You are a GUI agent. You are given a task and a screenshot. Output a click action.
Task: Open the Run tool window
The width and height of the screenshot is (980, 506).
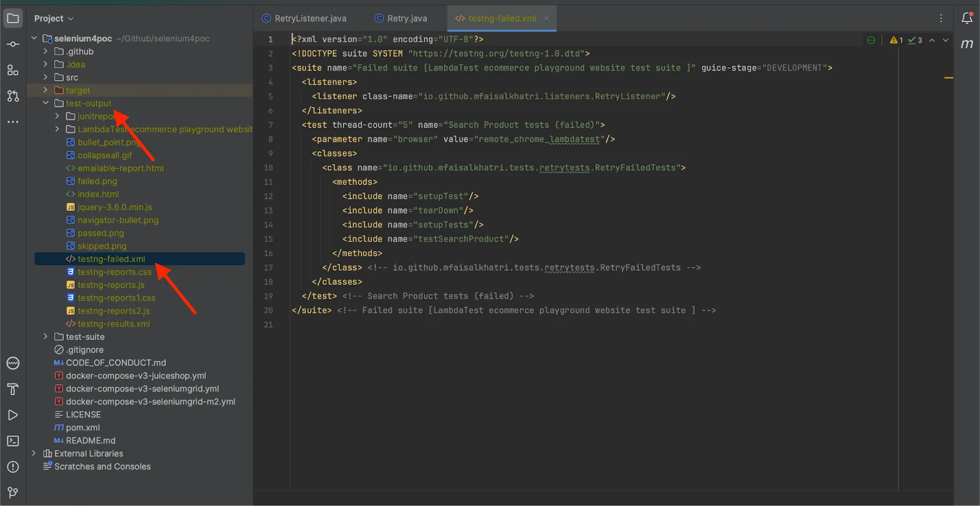pyautogui.click(x=13, y=415)
